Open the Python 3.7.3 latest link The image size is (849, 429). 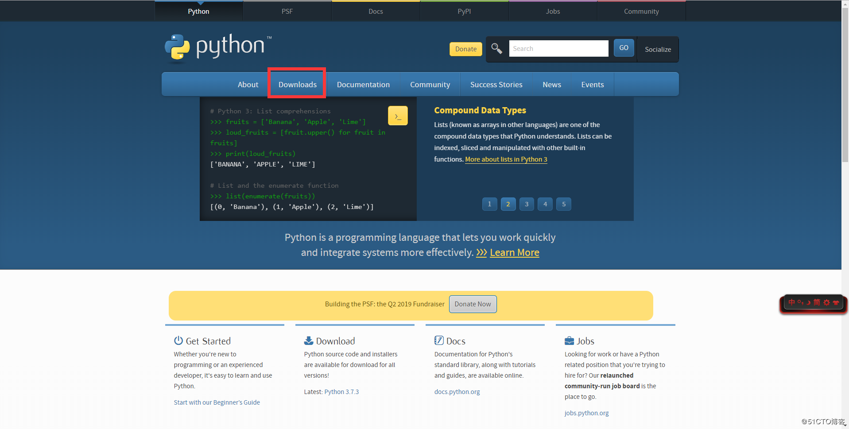341,392
